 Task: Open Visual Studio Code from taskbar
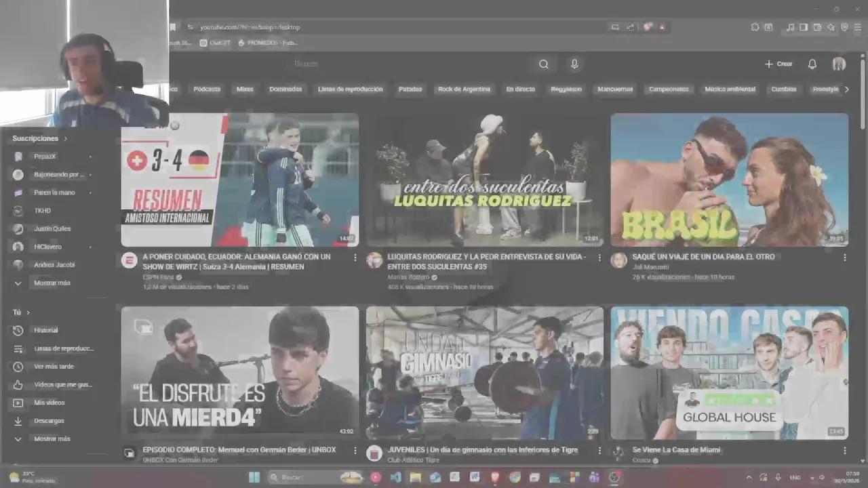(395, 477)
